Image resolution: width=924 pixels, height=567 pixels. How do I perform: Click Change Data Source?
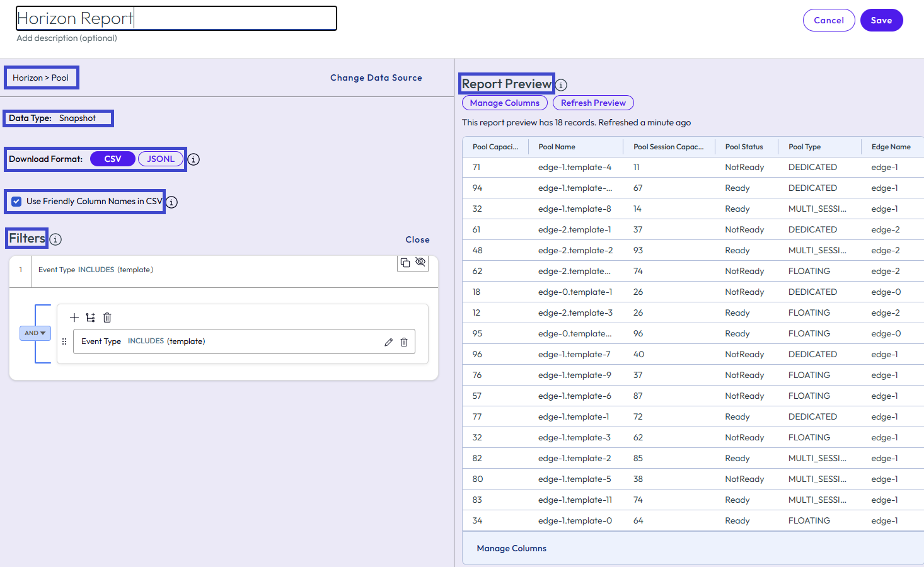point(376,77)
